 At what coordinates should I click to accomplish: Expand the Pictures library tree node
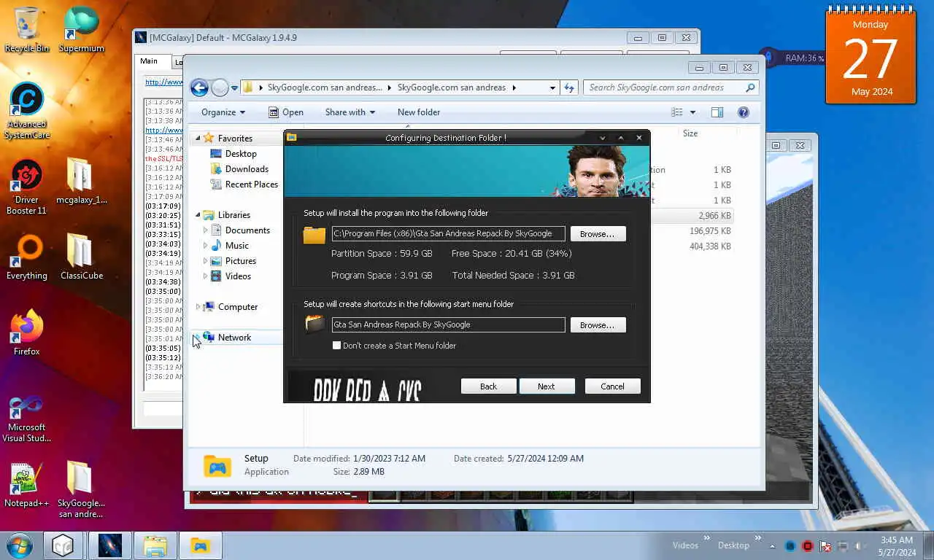205,261
